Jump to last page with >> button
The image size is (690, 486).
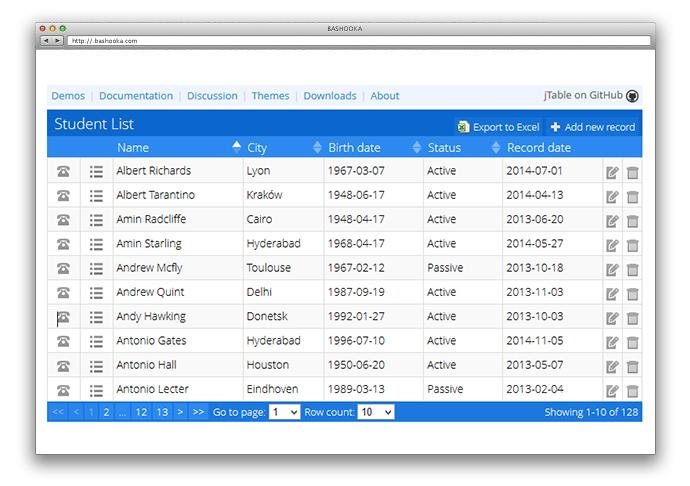click(198, 412)
